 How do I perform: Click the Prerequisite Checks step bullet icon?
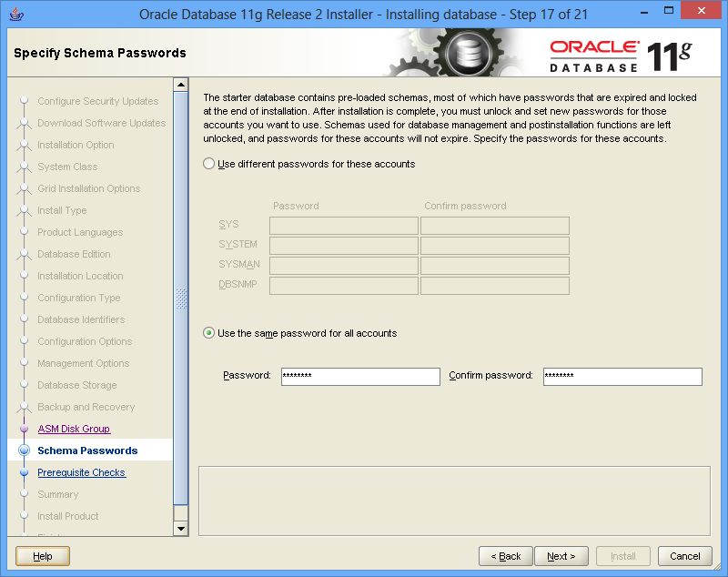25,472
